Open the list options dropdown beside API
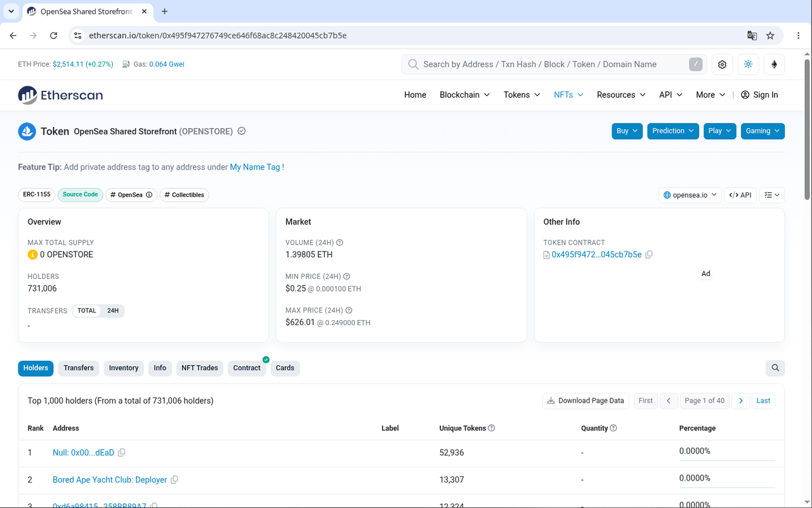Image resolution: width=812 pixels, height=508 pixels. [x=772, y=195]
